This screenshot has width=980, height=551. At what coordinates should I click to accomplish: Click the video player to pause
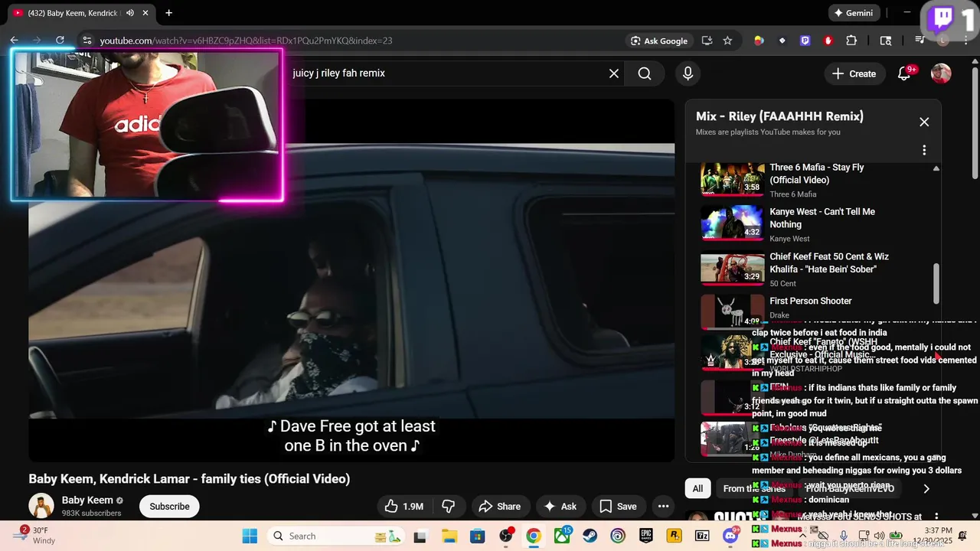click(x=351, y=279)
